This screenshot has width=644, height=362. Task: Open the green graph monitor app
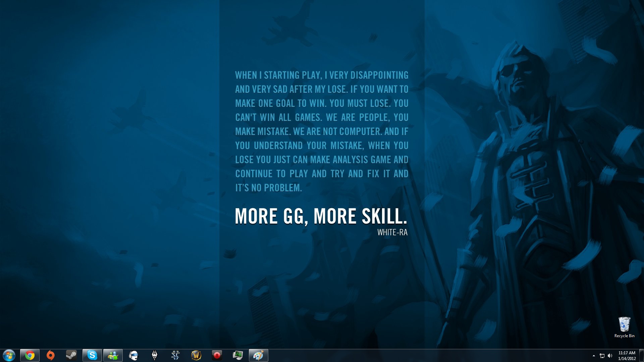tap(238, 355)
